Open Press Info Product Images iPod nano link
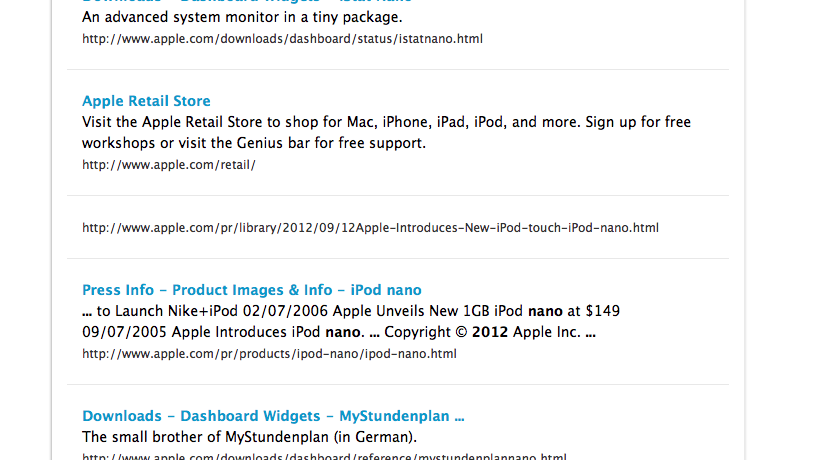Image resolution: width=814 pixels, height=460 pixels. tap(252, 290)
